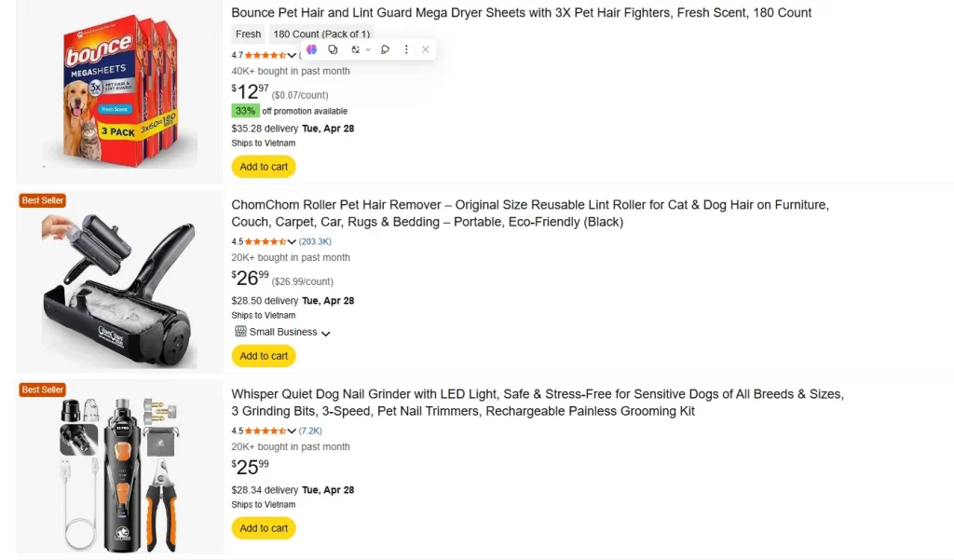Add the ChomChom roller to cart
954x560 pixels.
pos(264,355)
